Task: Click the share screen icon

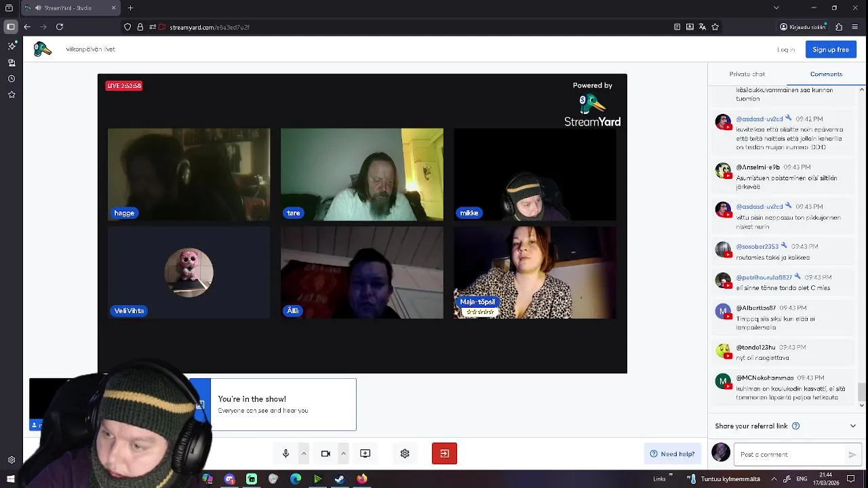Action: (x=365, y=453)
